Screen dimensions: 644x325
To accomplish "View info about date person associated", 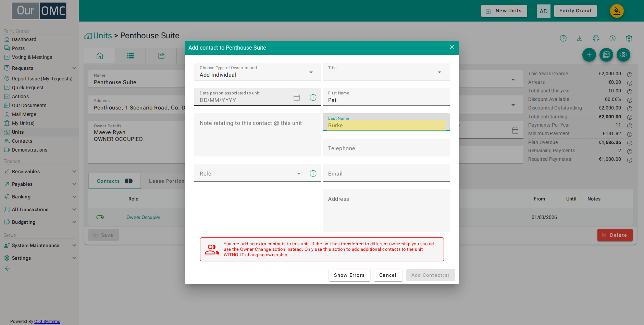I will point(313,97).
